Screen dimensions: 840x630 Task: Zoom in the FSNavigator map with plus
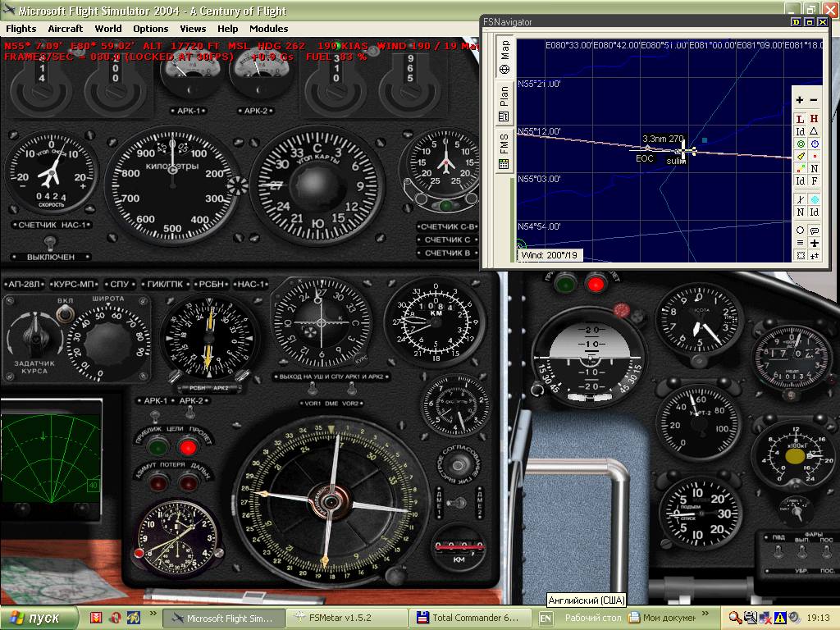click(x=800, y=100)
